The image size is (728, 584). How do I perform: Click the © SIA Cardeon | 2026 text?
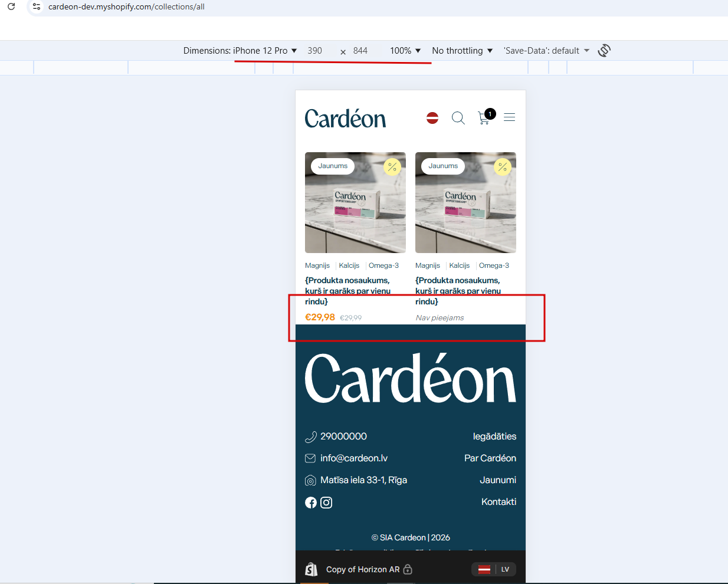point(411,537)
